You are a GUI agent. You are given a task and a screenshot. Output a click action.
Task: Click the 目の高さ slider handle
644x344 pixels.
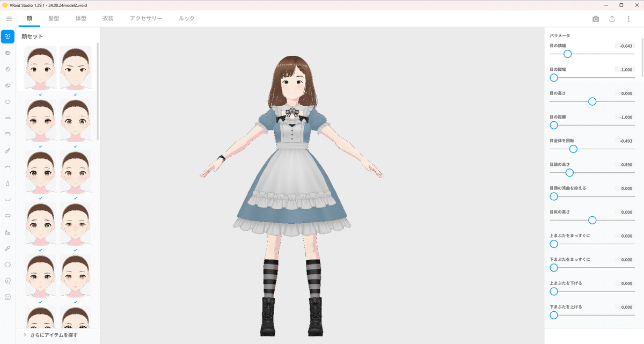(x=592, y=101)
